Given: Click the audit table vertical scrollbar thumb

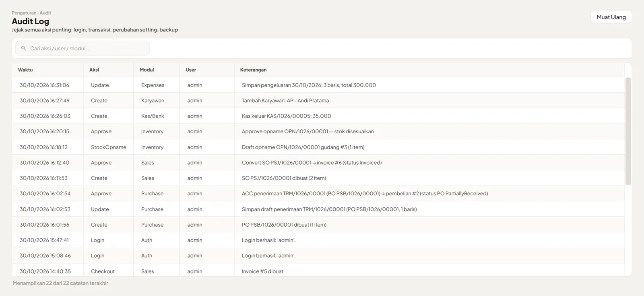Looking at the screenshot, I should (x=628, y=131).
